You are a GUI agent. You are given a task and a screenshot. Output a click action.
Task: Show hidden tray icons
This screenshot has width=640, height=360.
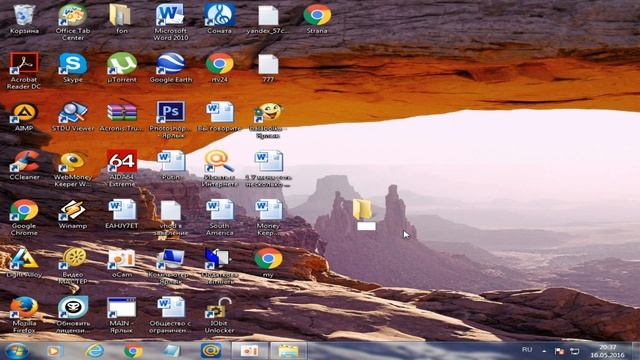tap(544, 351)
